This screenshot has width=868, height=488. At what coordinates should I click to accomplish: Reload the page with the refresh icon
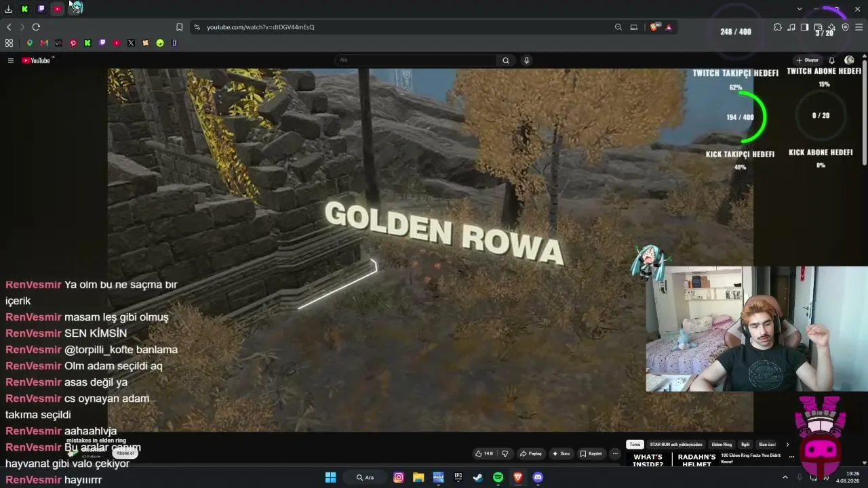click(x=36, y=27)
